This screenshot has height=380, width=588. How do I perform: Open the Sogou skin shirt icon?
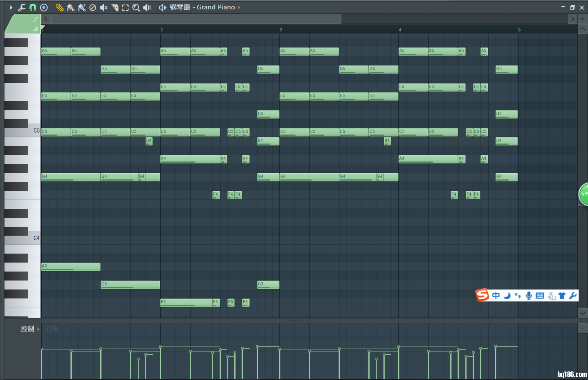(562, 296)
